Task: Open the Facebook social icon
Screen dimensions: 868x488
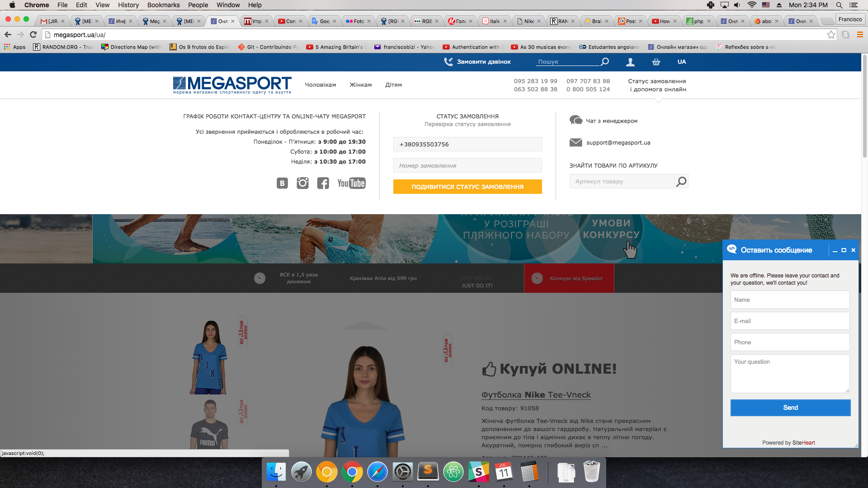Action: tap(323, 183)
